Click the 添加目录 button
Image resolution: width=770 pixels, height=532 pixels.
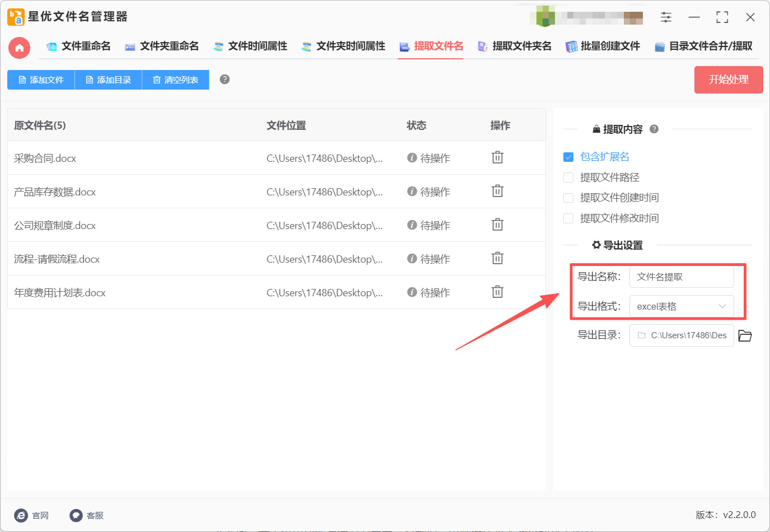pos(108,80)
